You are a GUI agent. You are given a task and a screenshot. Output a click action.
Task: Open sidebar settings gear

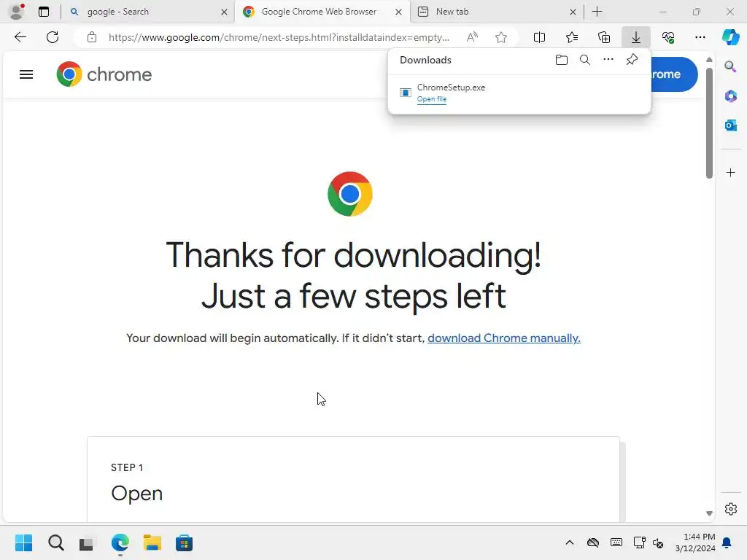tap(731, 509)
